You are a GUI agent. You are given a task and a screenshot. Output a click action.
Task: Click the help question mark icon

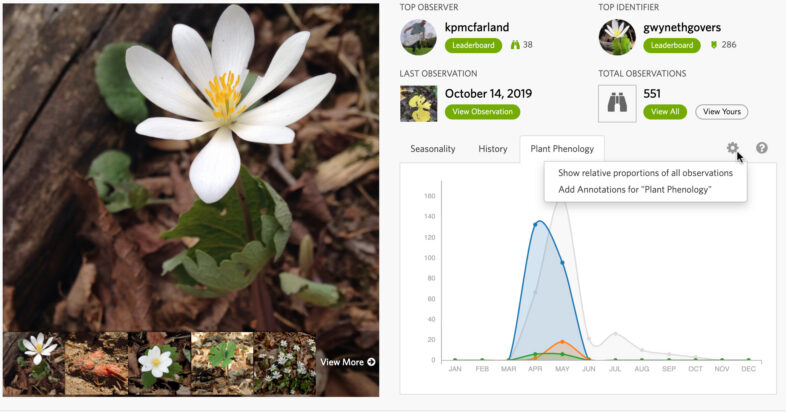coord(761,148)
